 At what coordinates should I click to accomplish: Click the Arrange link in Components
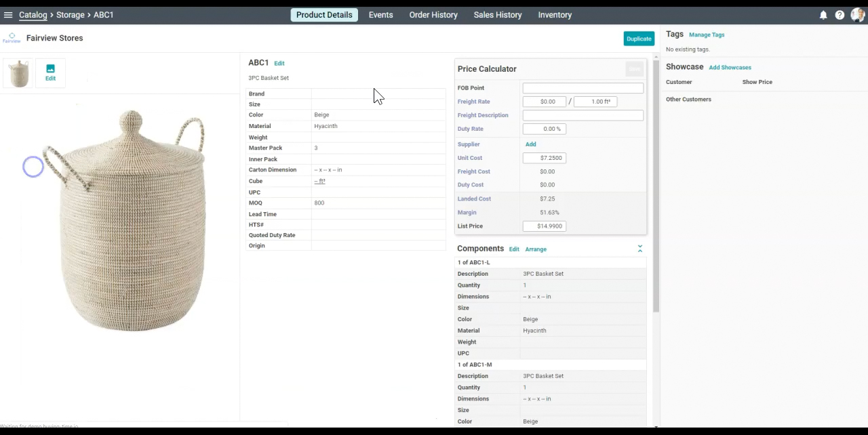[535, 249]
